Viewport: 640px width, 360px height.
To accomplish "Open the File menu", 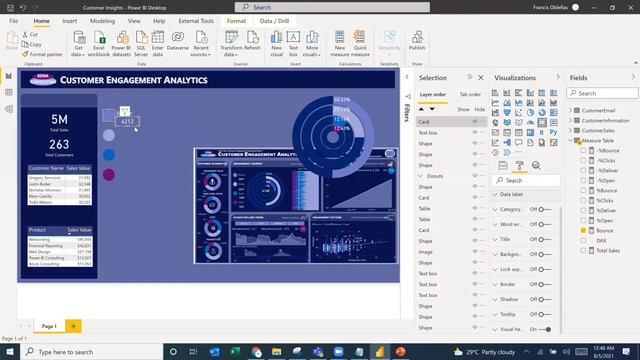I will click(x=13, y=21).
